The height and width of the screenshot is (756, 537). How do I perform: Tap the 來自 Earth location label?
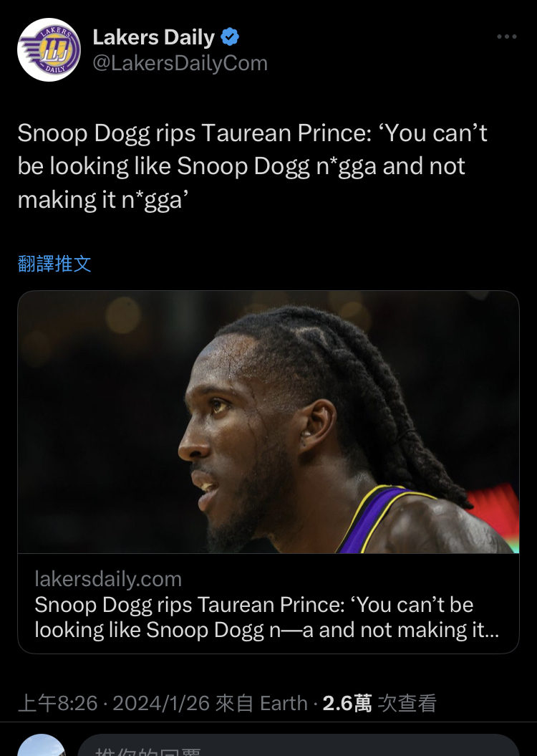pos(261,703)
